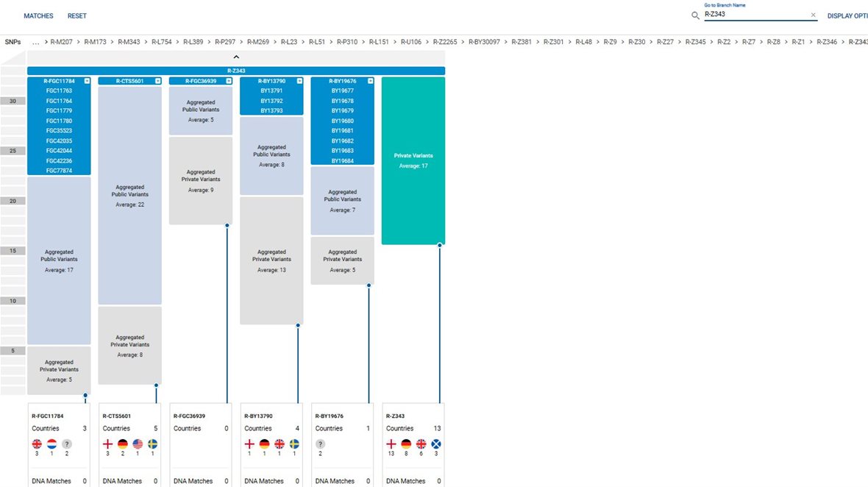
Task: Click the Netherlands flag under R-FGC11784
Action: pyautogui.click(x=51, y=444)
